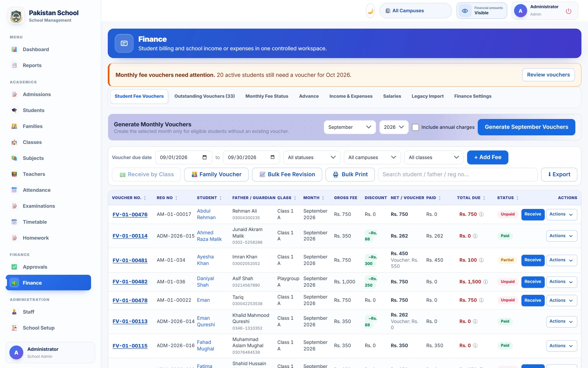This screenshot has width=588, height=368.
Task: Click the power logout icon
Action: click(568, 11)
